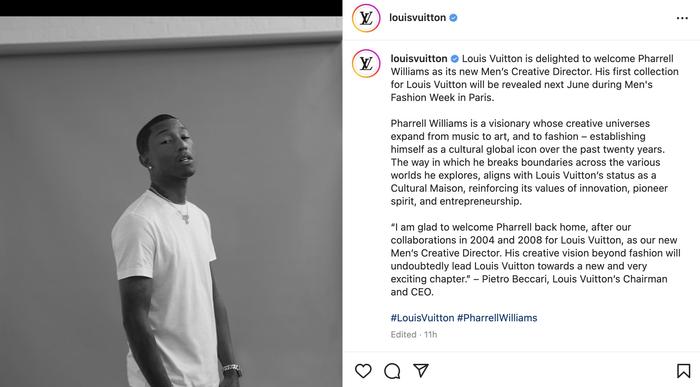The height and width of the screenshot is (387, 700).
Task: Open louisvuitton username in post header
Action: [417, 18]
